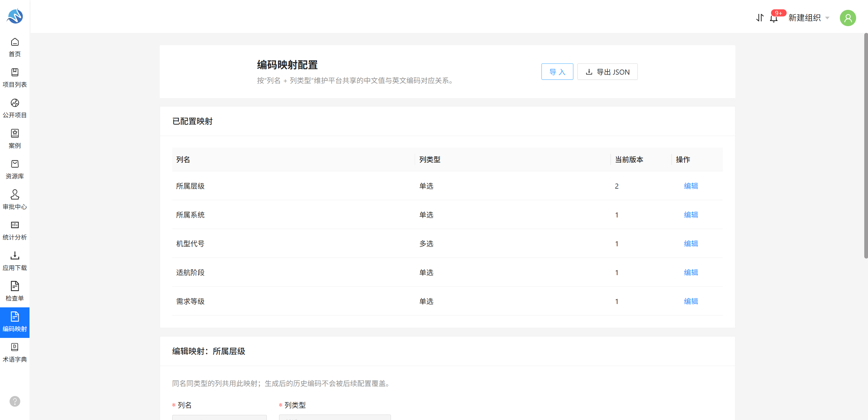Viewport: 868px width, 420px height.
Task: Click the app logo in sidebar
Action: pyautogui.click(x=15, y=16)
